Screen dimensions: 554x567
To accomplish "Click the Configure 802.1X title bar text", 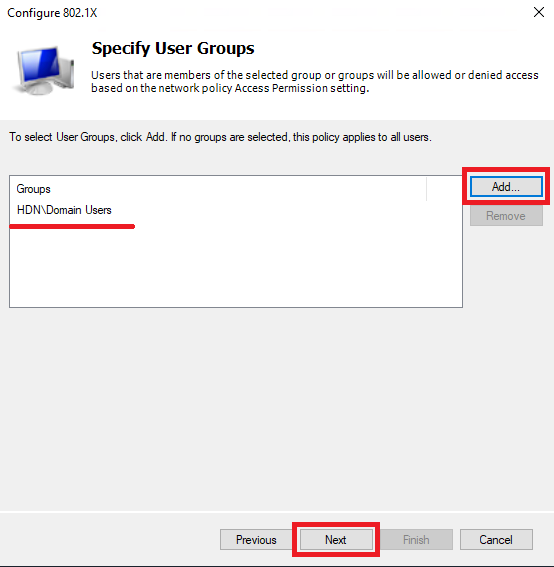I will pos(52,13).
